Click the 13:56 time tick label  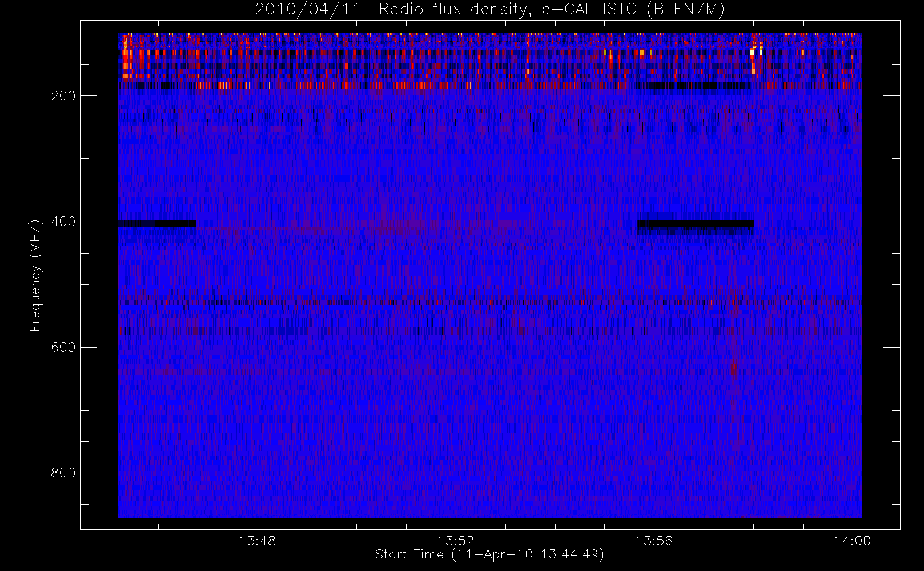pyautogui.click(x=654, y=541)
